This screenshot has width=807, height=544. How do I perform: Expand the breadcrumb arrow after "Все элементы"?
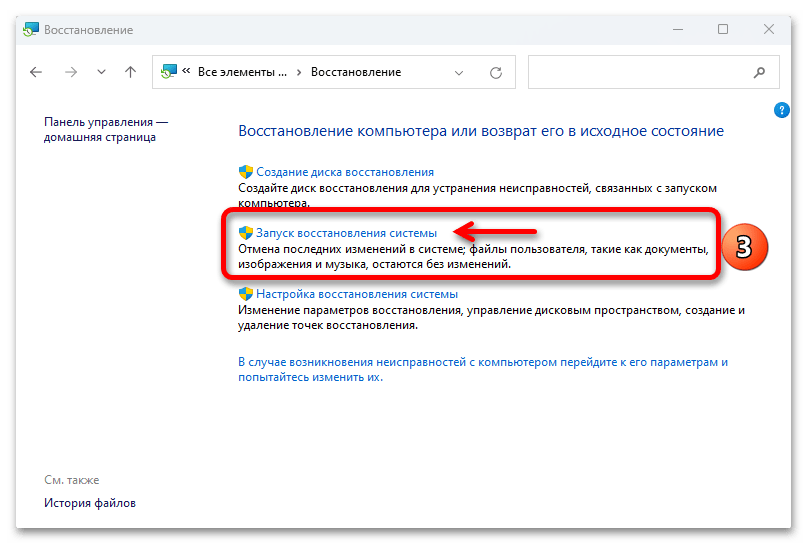(x=299, y=73)
